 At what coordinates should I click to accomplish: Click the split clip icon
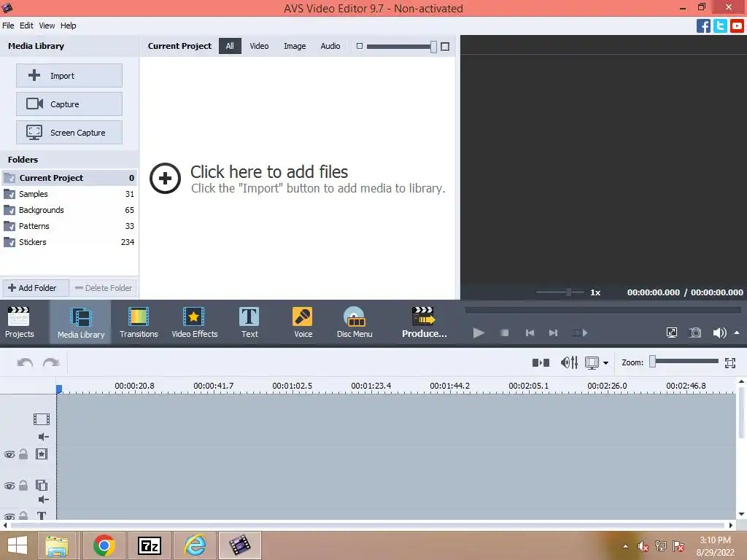(541, 363)
